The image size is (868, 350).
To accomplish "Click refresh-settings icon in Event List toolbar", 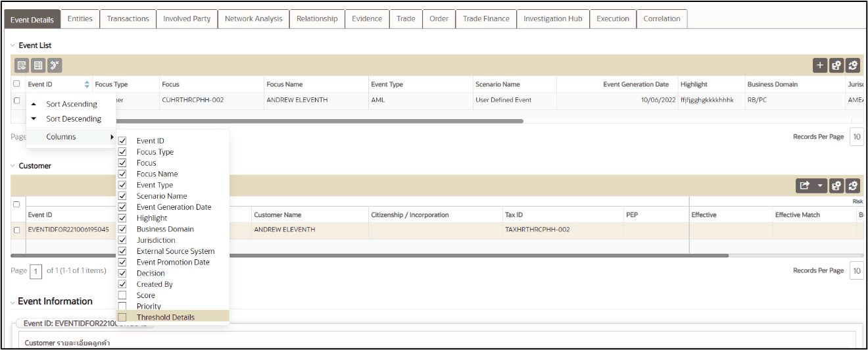I will [x=853, y=65].
